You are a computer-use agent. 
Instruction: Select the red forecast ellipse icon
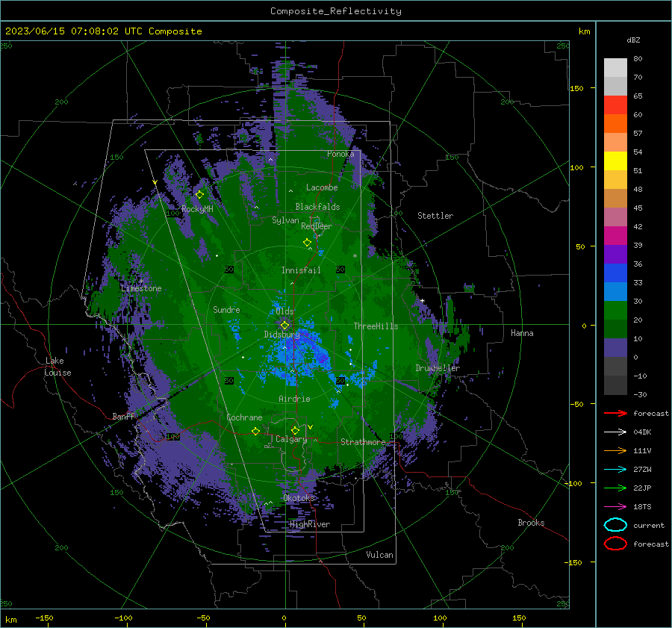(x=615, y=544)
